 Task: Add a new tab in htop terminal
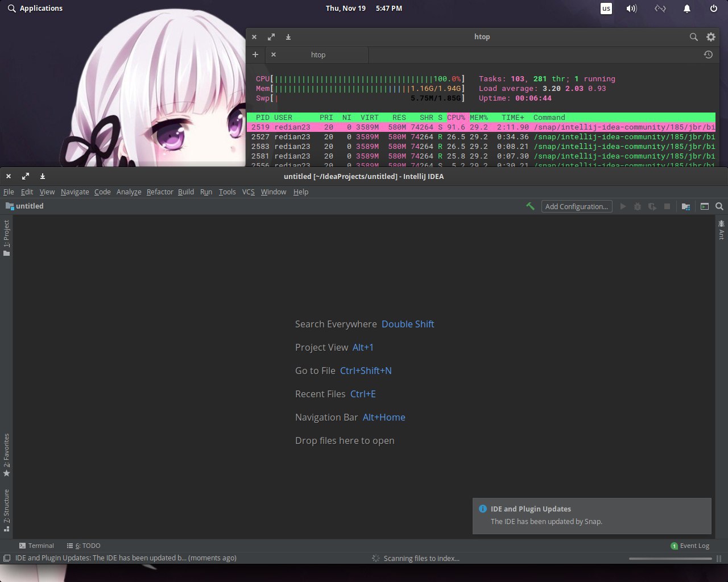tap(255, 55)
